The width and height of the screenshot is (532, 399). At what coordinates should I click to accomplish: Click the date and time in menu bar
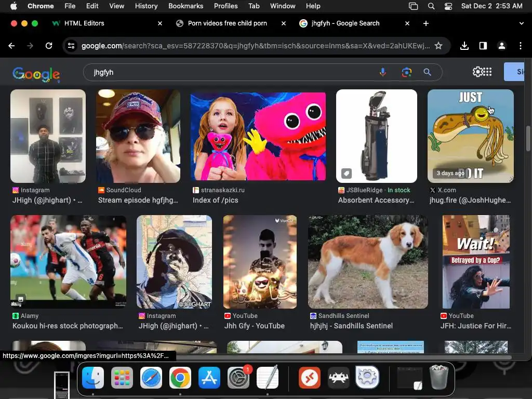[x=491, y=6]
